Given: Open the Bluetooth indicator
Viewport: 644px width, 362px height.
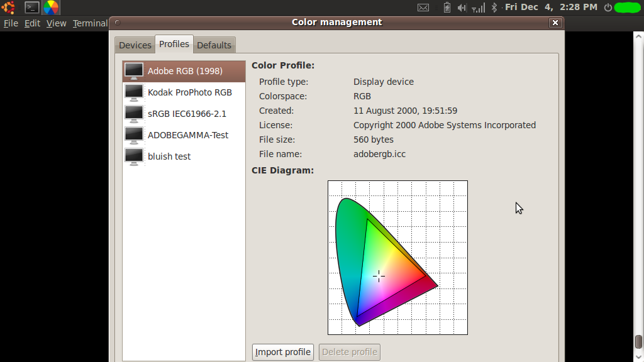Looking at the screenshot, I should 494,8.
